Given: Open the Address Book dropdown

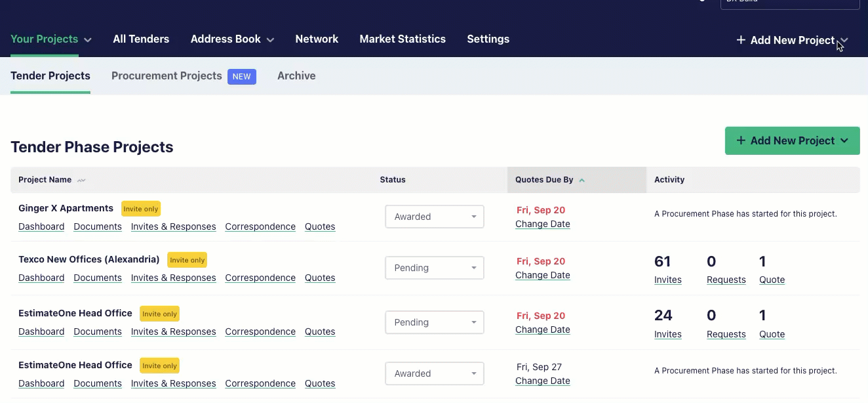Looking at the screenshot, I should pyautogui.click(x=232, y=39).
